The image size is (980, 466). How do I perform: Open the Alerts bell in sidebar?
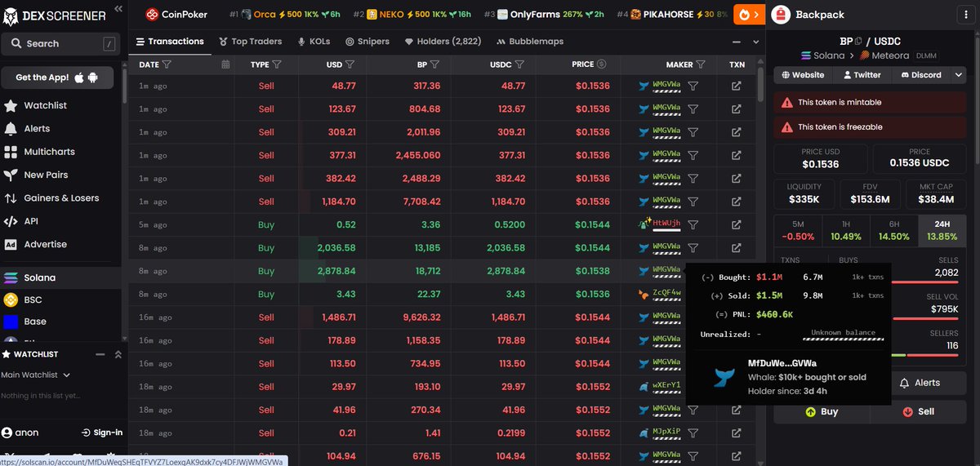click(11, 129)
